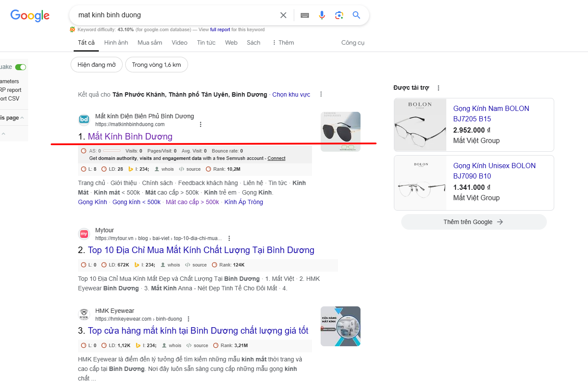Apply 'Hiện đang mở' filter chip
Viewport: 588px width, 390px height.
coord(97,65)
